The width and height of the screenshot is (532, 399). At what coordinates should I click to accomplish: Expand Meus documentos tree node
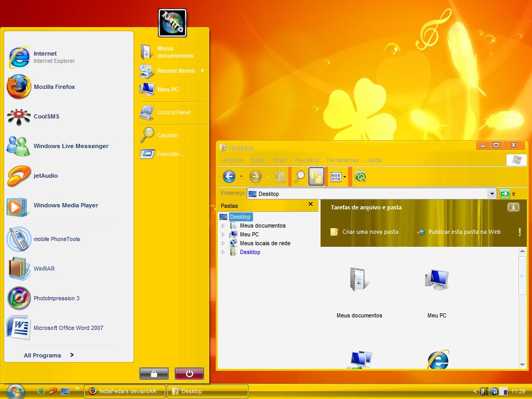(223, 225)
